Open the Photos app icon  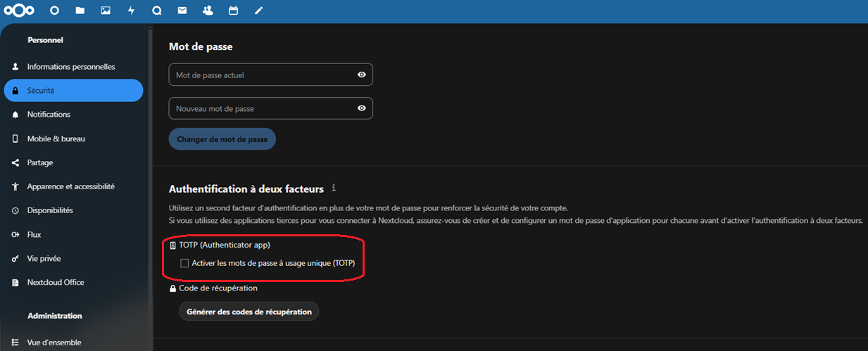(x=106, y=11)
